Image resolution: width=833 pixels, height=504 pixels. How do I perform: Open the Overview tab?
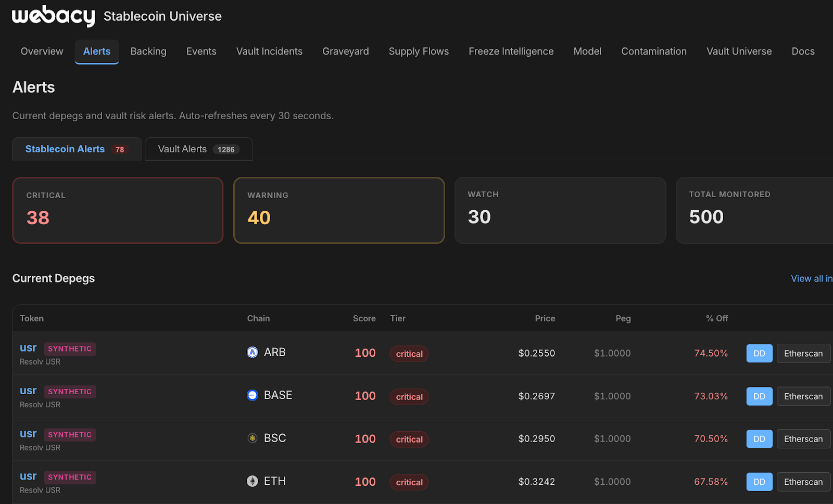[42, 51]
